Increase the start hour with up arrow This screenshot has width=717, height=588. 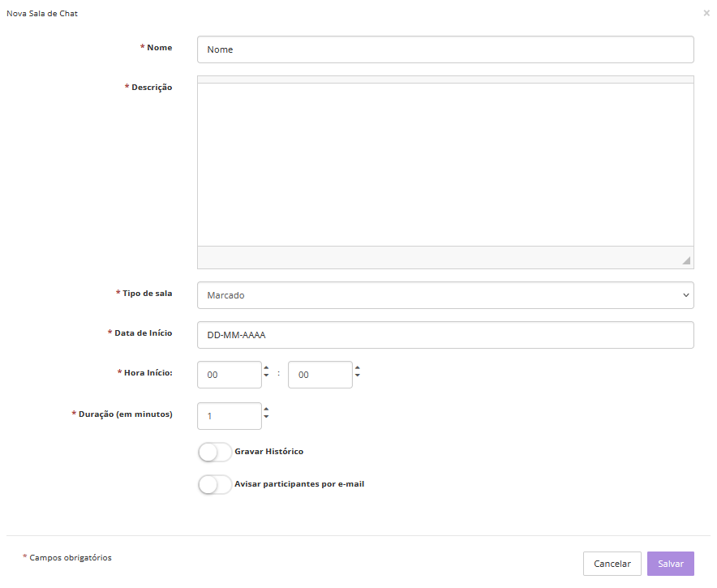pos(266,370)
